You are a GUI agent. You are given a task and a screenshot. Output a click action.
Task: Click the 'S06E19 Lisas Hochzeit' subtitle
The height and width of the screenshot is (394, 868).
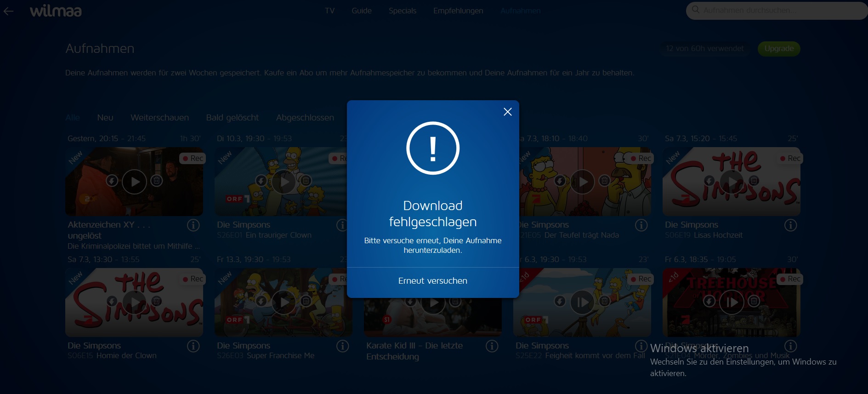pyautogui.click(x=703, y=235)
